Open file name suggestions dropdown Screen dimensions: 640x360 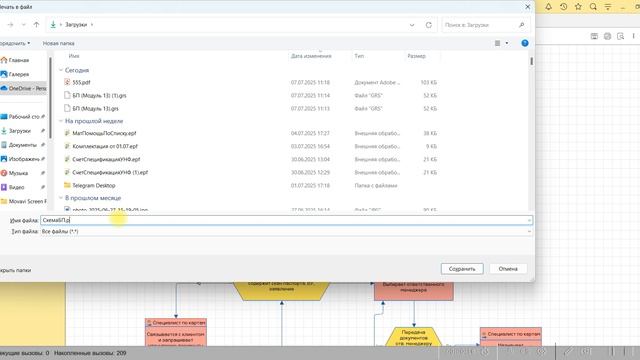(529, 220)
